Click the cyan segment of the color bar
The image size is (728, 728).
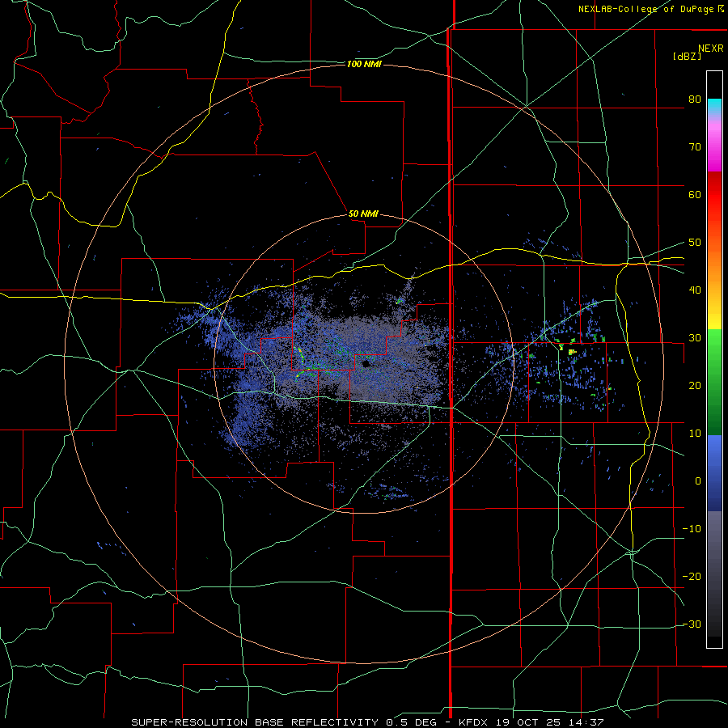714,106
